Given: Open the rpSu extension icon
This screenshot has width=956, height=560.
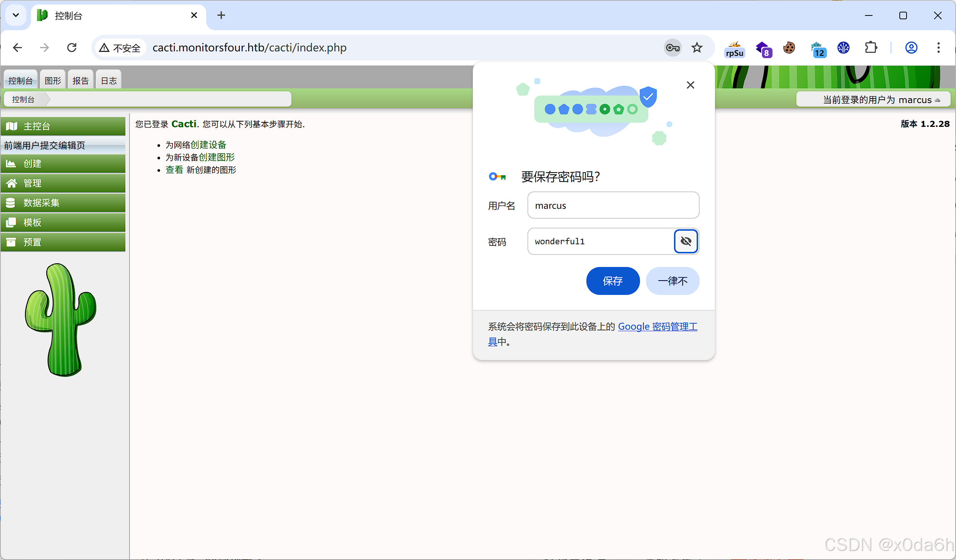Looking at the screenshot, I should tap(734, 49).
